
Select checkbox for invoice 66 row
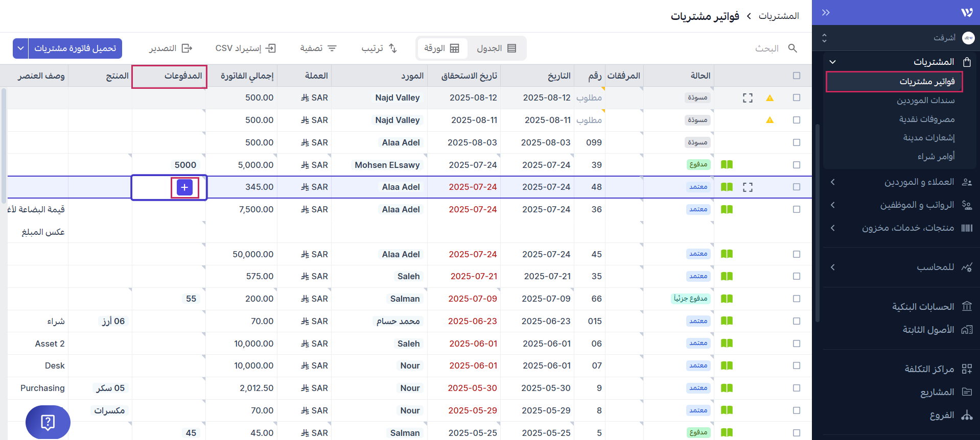coord(796,299)
